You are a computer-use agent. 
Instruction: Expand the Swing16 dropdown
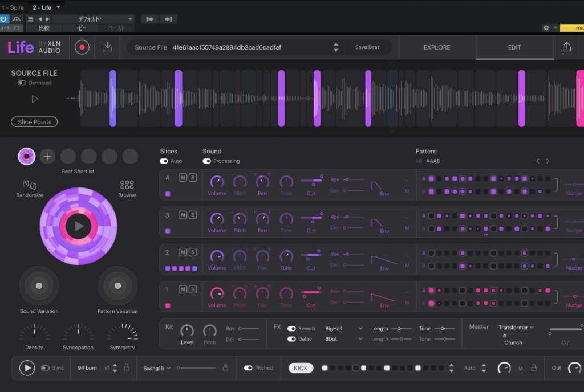pos(157,368)
